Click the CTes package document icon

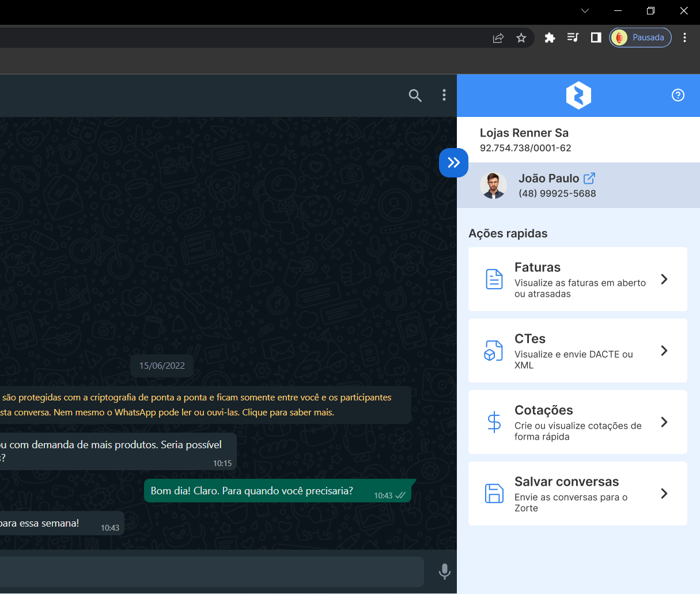click(494, 351)
